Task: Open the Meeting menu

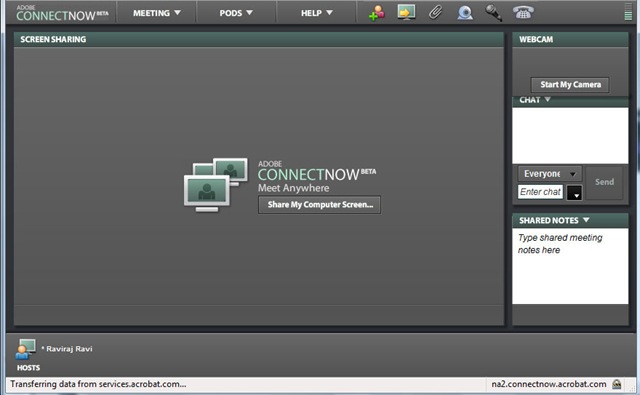Action: coord(157,13)
